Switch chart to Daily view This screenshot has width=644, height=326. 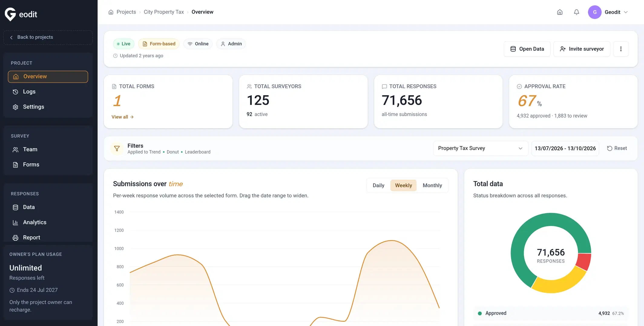[x=378, y=185]
